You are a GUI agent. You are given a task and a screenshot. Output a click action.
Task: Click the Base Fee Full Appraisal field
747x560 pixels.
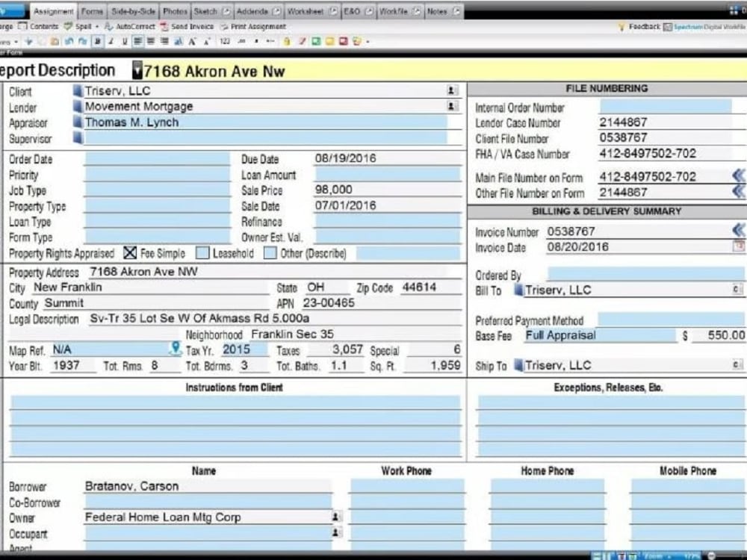click(x=600, y=335)
